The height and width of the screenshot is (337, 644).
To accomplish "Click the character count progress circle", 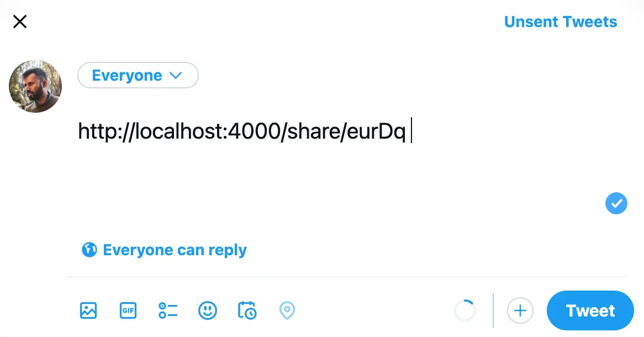I will tap(464, 310).
